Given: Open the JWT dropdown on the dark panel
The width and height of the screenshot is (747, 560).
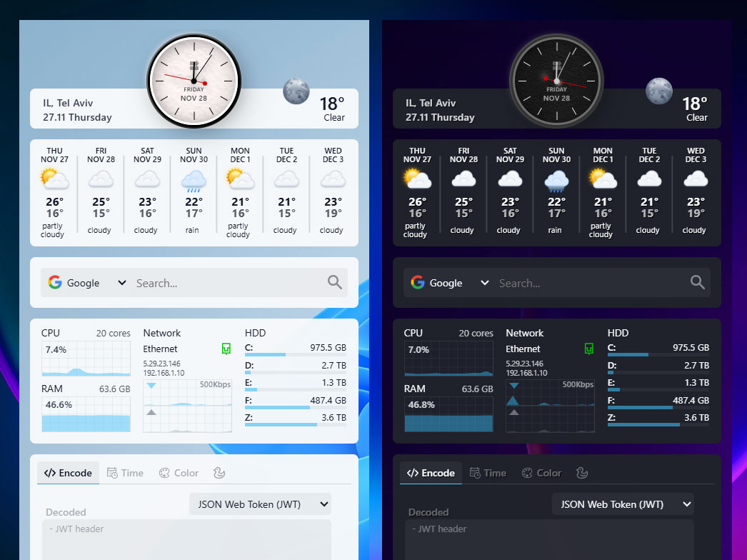Looking at the screenshot, I should (623, 504).
